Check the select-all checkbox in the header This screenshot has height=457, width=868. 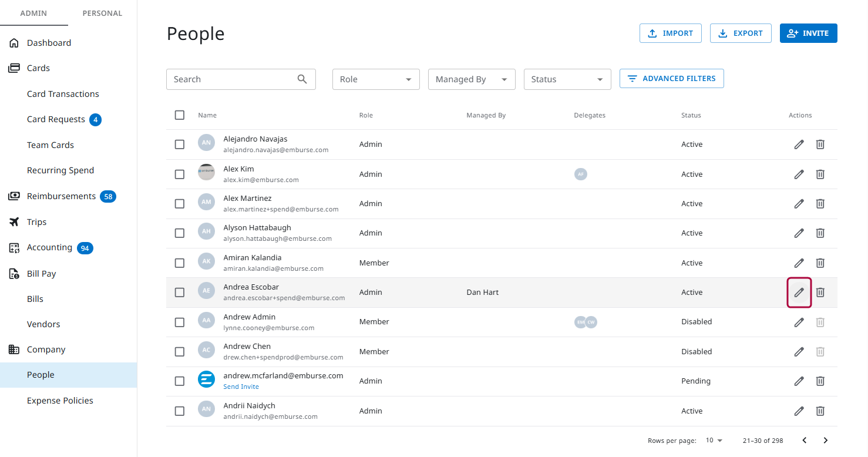tap(179, 115)
